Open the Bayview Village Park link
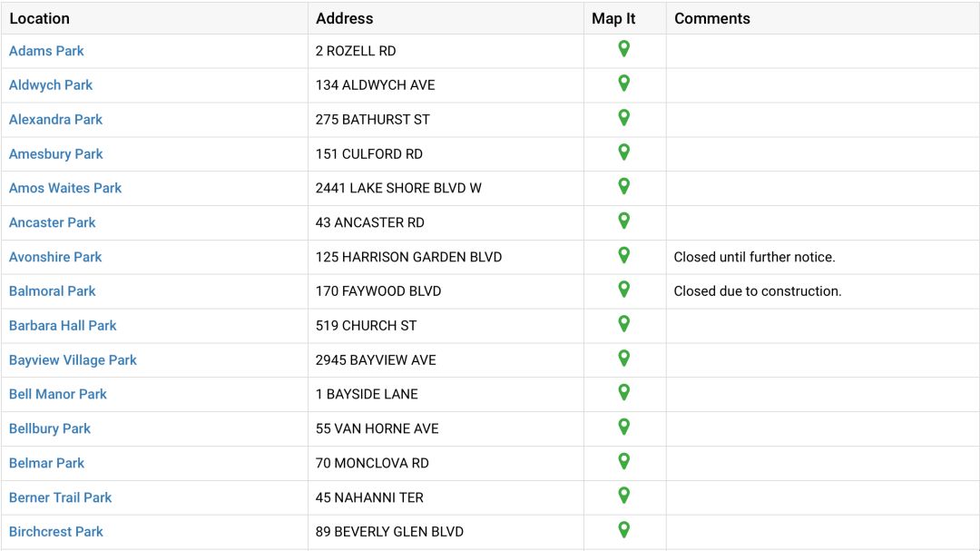Viewport: 980px width, 551px height. [x=73, y=360]
